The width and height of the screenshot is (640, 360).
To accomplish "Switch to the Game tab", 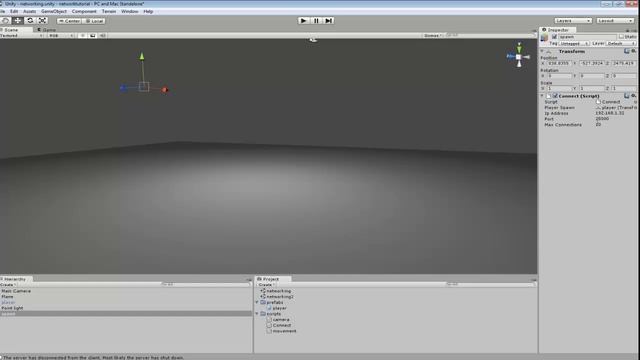I will [47, 30].
